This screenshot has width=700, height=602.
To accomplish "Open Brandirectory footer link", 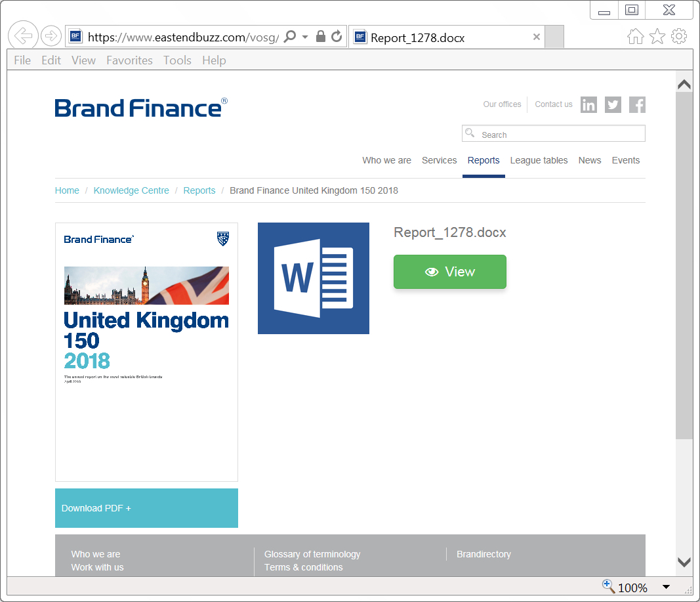I will pyautogui.click(x=484, y=554).
